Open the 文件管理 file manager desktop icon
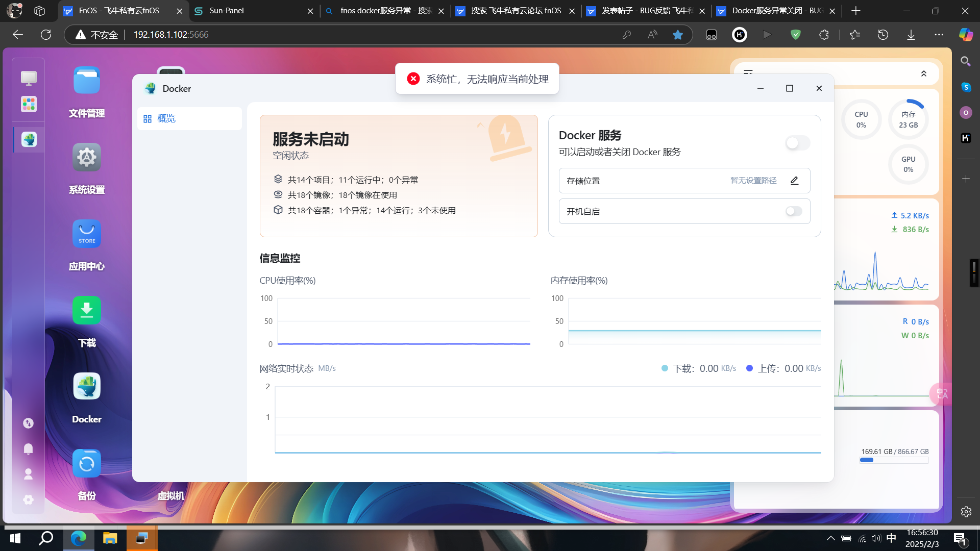Viewport: 980px width, 551px height. (x=86, y=80)
